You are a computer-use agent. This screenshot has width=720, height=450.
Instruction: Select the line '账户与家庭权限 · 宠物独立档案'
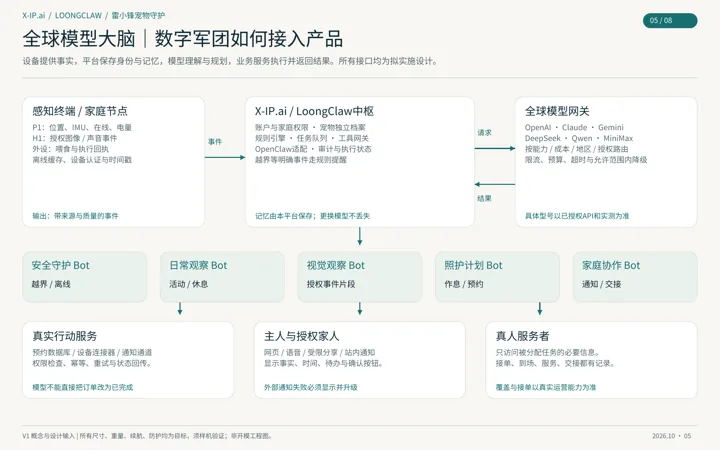pos(310,127)
